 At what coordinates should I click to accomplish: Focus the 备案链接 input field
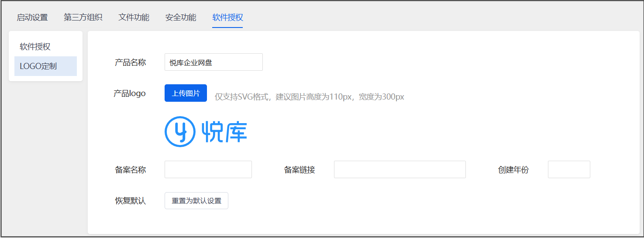400,169
